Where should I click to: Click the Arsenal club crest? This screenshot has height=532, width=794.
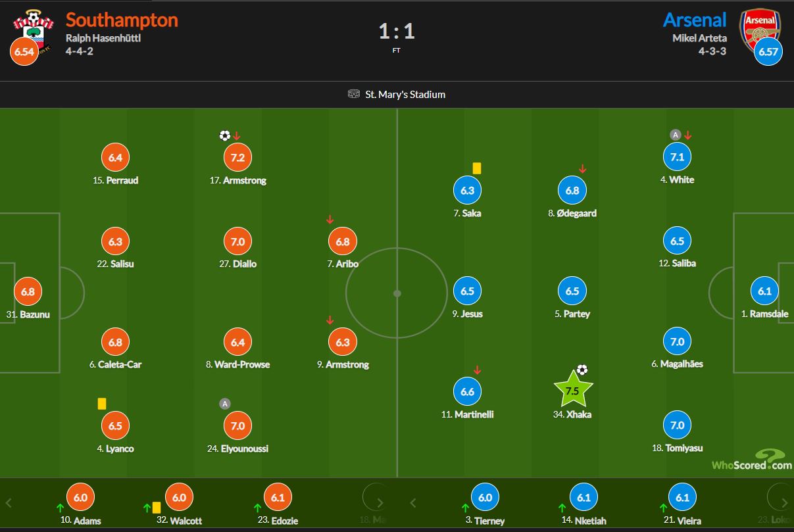point(758,30)
